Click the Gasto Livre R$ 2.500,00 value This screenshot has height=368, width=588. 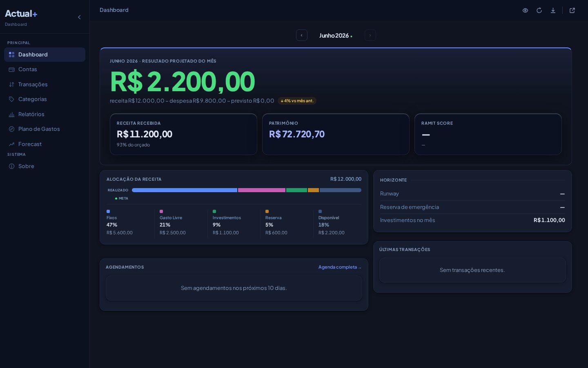(x=173, y=233)
